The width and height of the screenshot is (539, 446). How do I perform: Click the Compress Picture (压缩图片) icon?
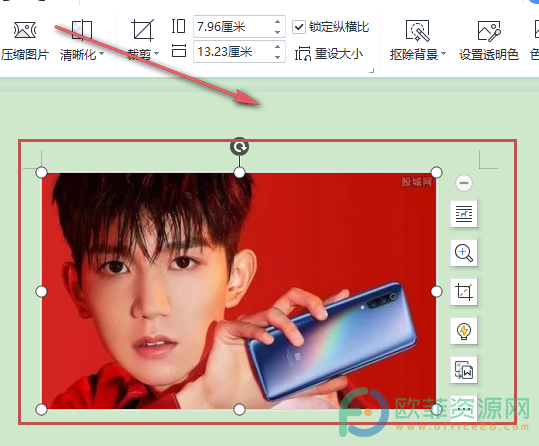[x=24, y=30]
